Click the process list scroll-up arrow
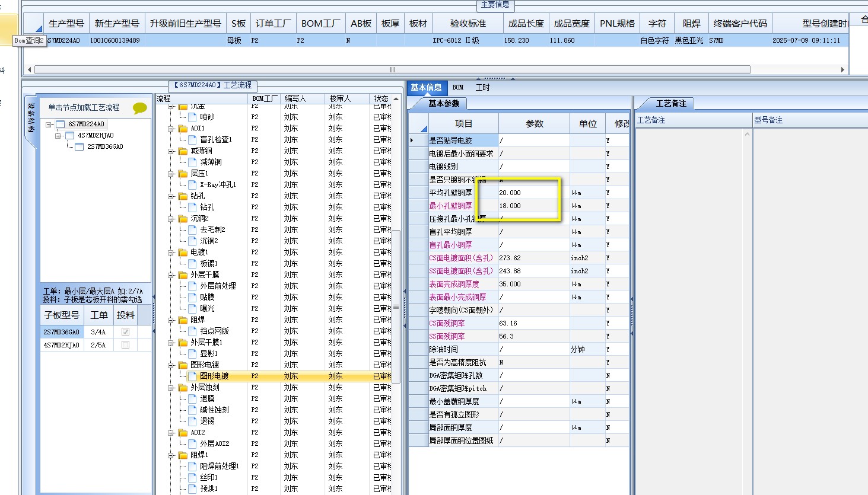 (x=396, y=99)
